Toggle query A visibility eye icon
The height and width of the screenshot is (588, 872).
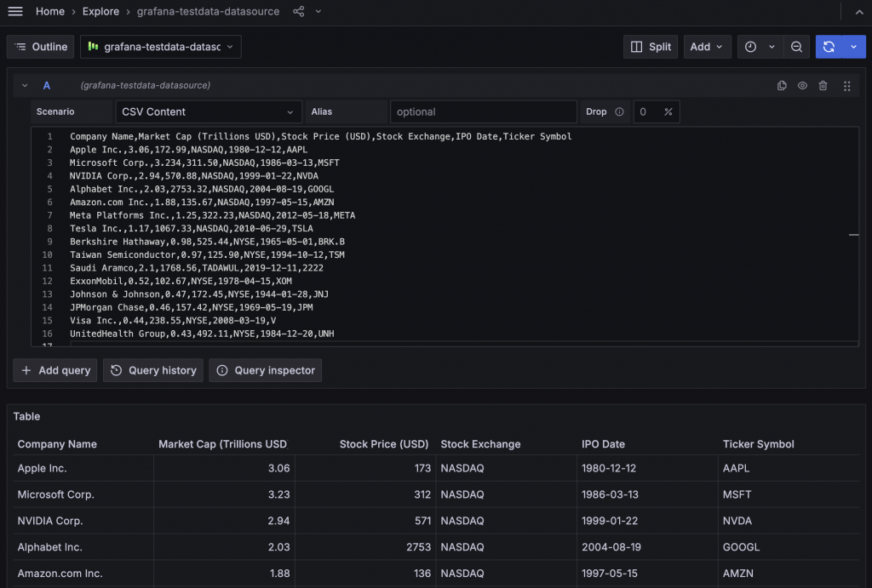click(802, 86)
